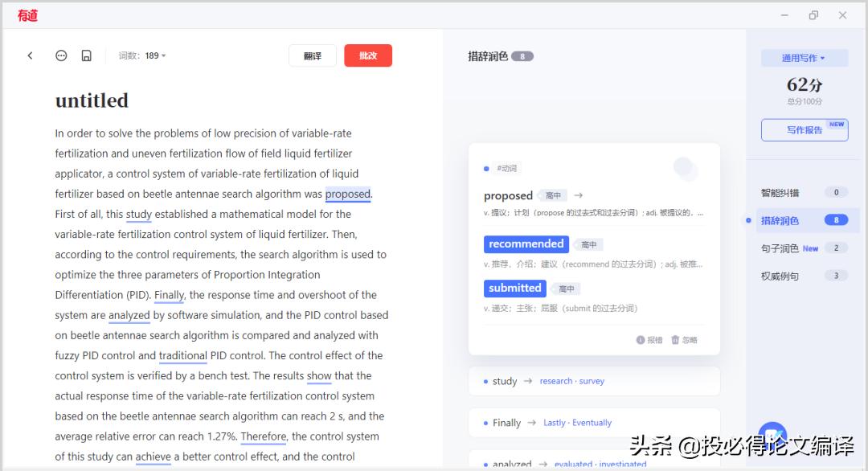
Task: Go back using the left arrow icon
Action: (x=30, y=55)
